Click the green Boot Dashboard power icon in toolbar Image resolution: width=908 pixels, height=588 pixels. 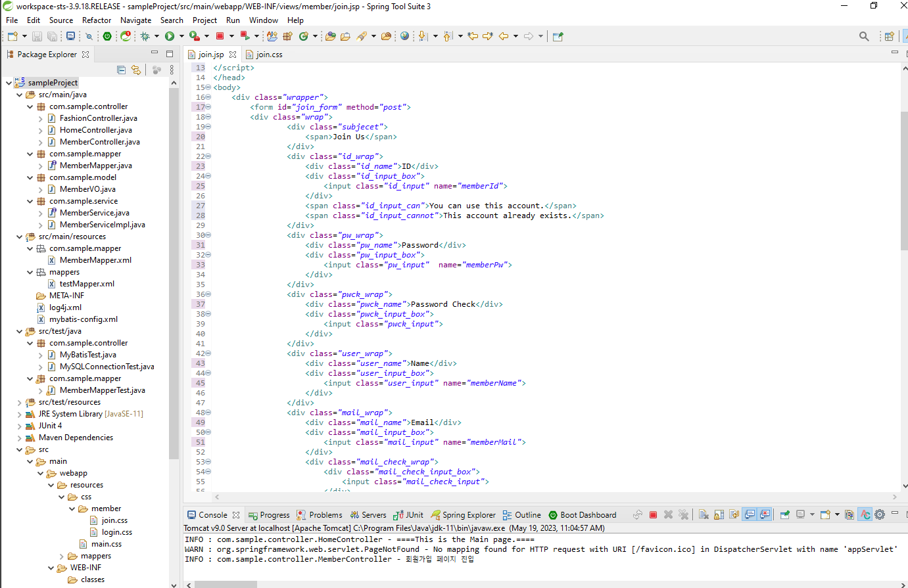(107, 36)
